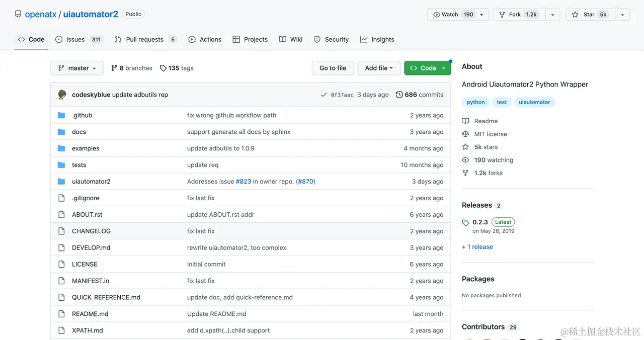Image resolution: width=644 pixels, height=340 pixels.
Task: Click the fork icon beside 1.2k forks
Action: tap(465, 173)
